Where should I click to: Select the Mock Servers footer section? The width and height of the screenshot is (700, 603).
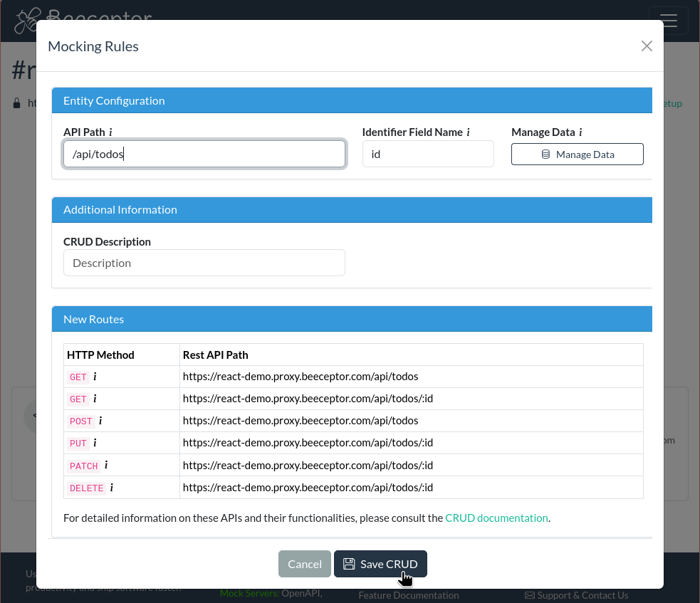click(x=249, y=592)
